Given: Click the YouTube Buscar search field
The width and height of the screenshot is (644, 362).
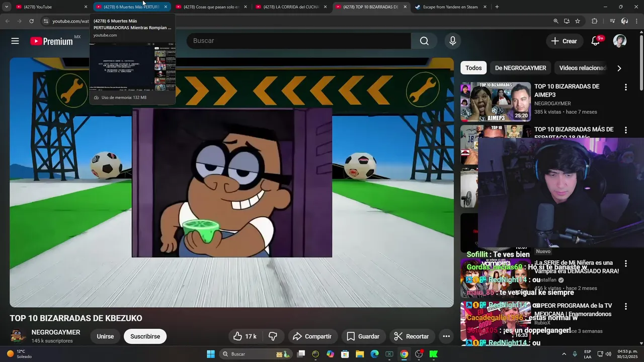Looking at the screenshot, I should (299, 41).
